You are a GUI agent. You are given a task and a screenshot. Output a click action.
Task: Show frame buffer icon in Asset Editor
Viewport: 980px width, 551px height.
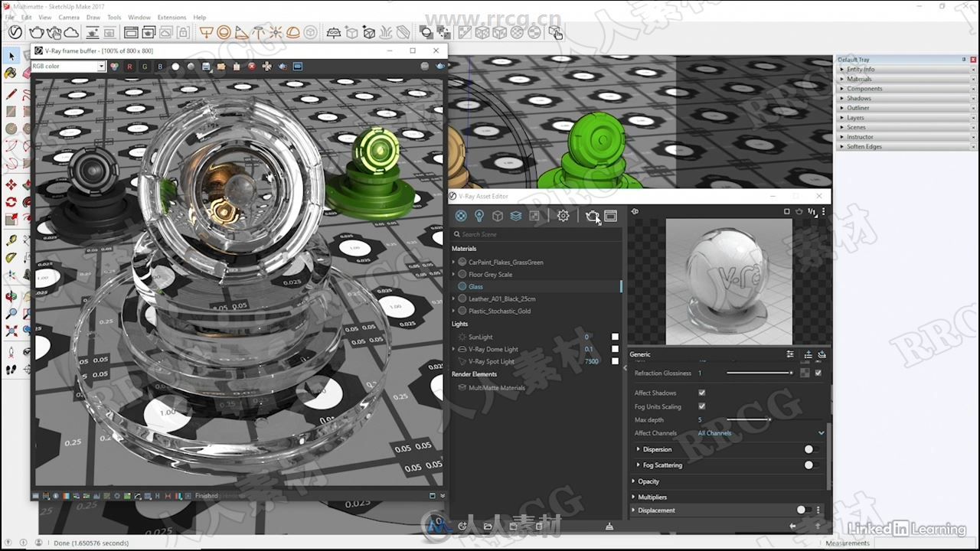tap(610, 216)
